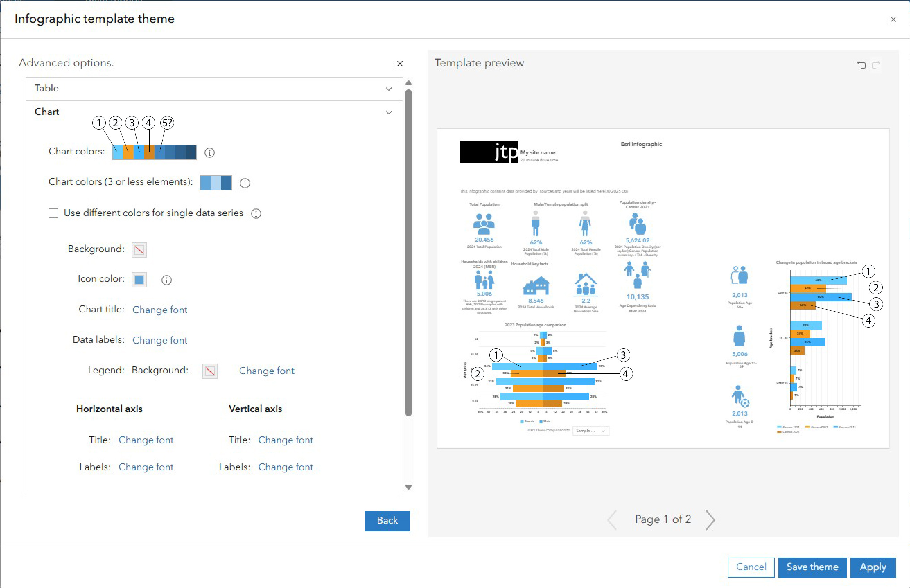Screen dimensions: 910x588
Task: Click the 'Page 1 of 2' text
Action: (663, 519)
